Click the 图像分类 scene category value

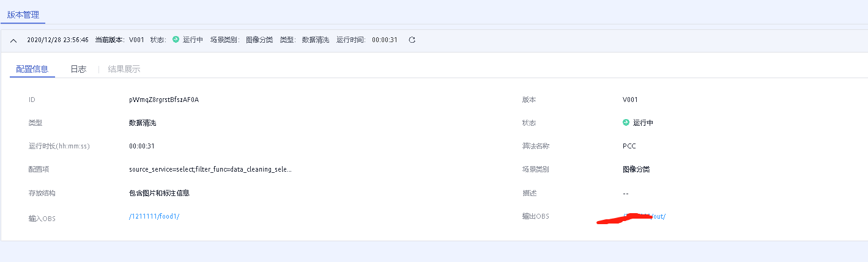coord(636,169)
